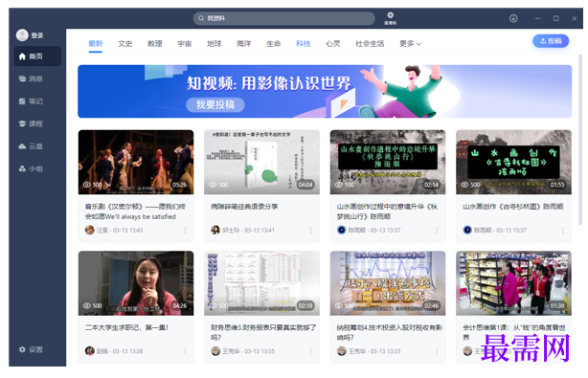Switch to the 数理 tab
Viewport: 588px width, 378px height.
(154, 44)
